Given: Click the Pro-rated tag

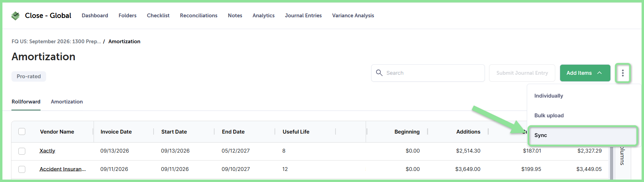Looking at the screenshot, I should (x=29, y=76).
